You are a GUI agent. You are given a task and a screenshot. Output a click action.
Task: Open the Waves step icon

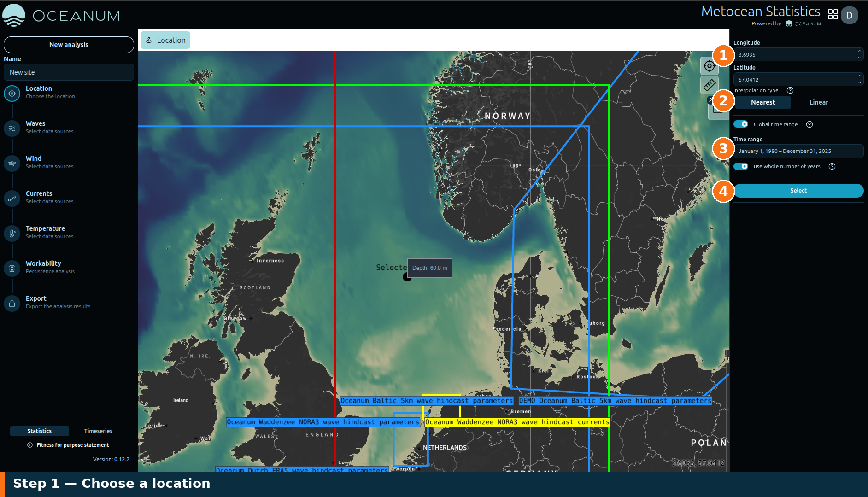(x=12, y=129)
